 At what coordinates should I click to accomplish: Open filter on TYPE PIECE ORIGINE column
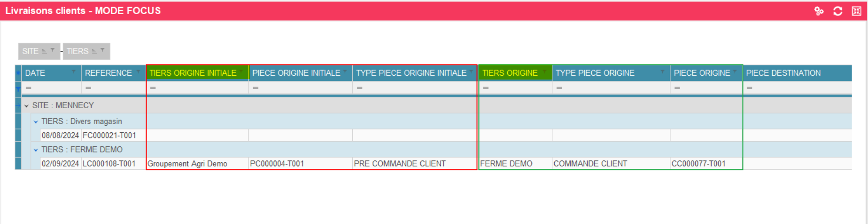pos(662,72)
